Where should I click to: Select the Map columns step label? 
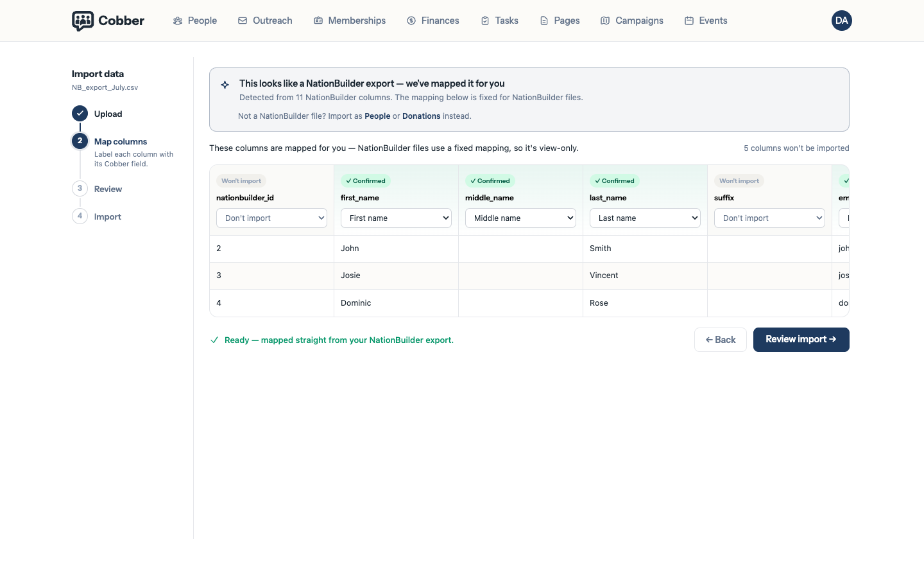click(121, 141)
